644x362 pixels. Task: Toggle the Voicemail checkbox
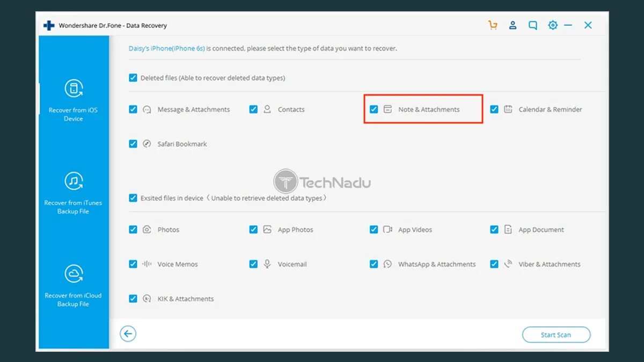pos(253,264)
